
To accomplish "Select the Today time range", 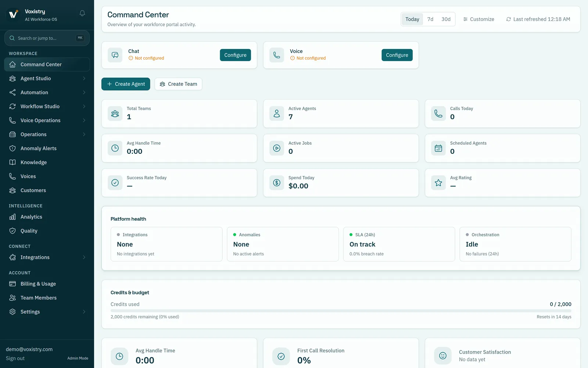I will pos(412,19).
